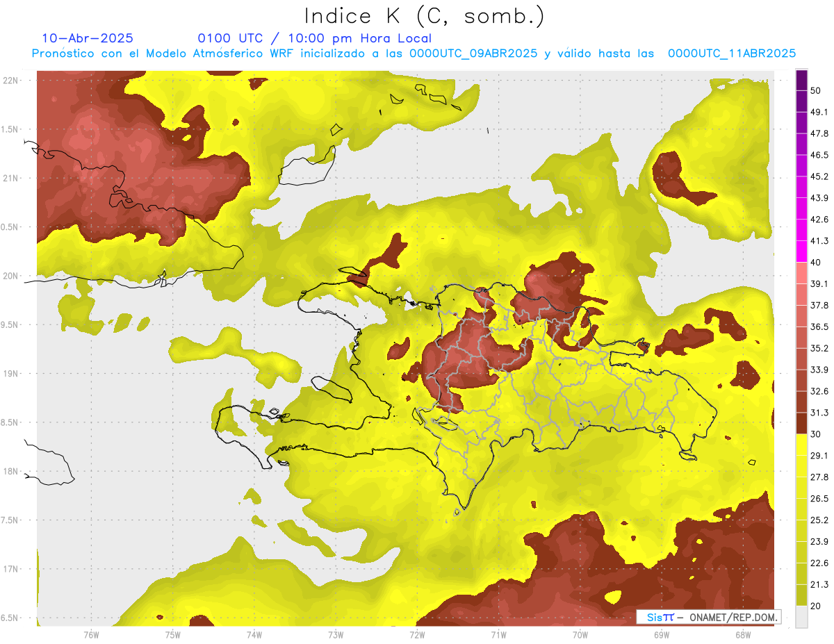Click the "31.3" color scale value
This screenshot has height=644, width=834.
tap(819, 413)
